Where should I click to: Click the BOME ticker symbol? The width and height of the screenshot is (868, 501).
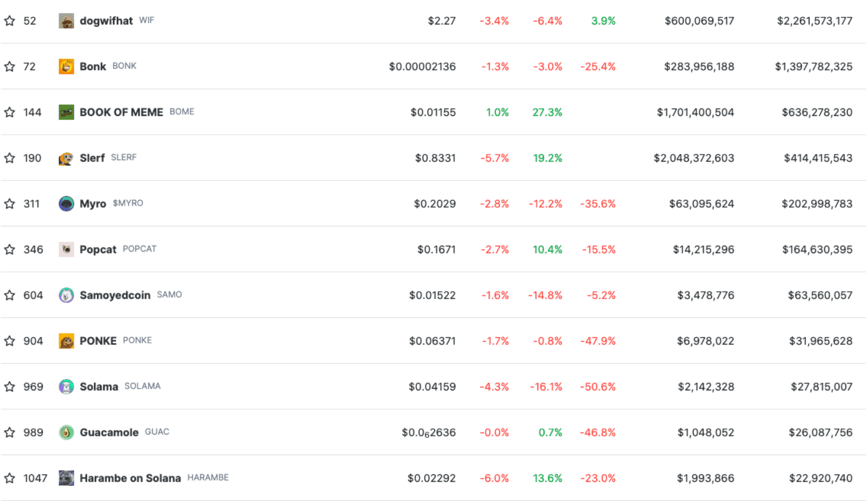(x=182, y=112)
